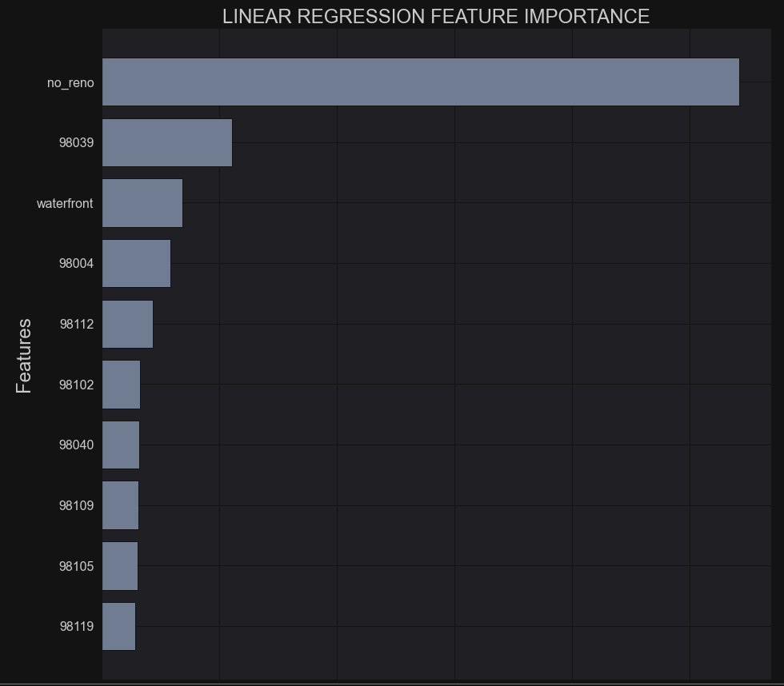Select the 98004 tick label text

point(76,263)
